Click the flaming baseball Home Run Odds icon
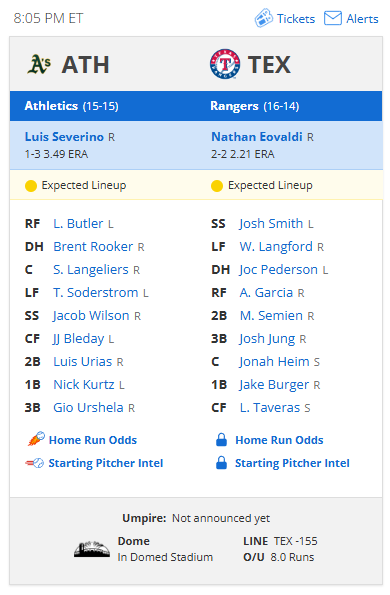This screenshot has height=595, width=390. click(36, 439)
